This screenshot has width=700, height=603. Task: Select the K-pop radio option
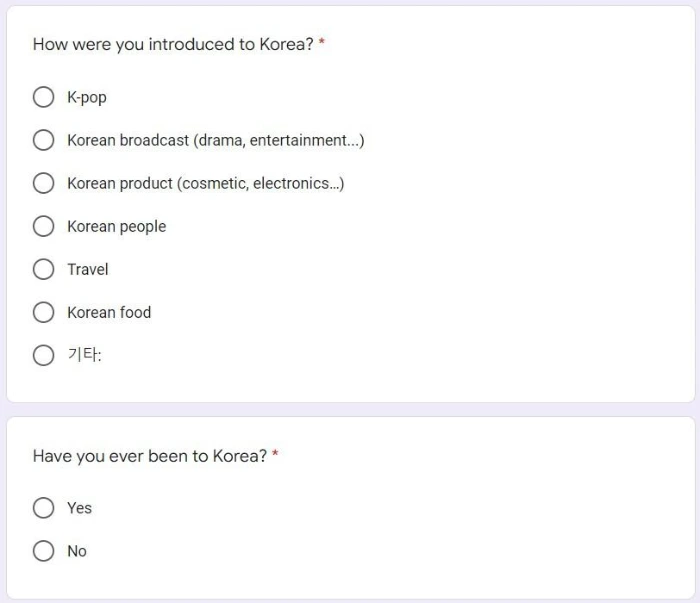pos(43,97)
